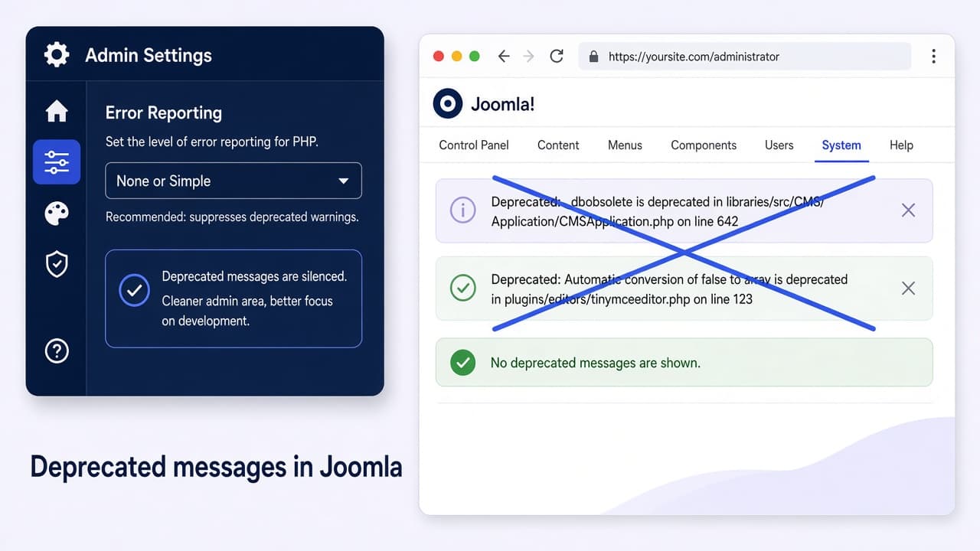Click the blue checkmark circle in the silenced notice
The image size is (980, 551).
tap(135, 291)
